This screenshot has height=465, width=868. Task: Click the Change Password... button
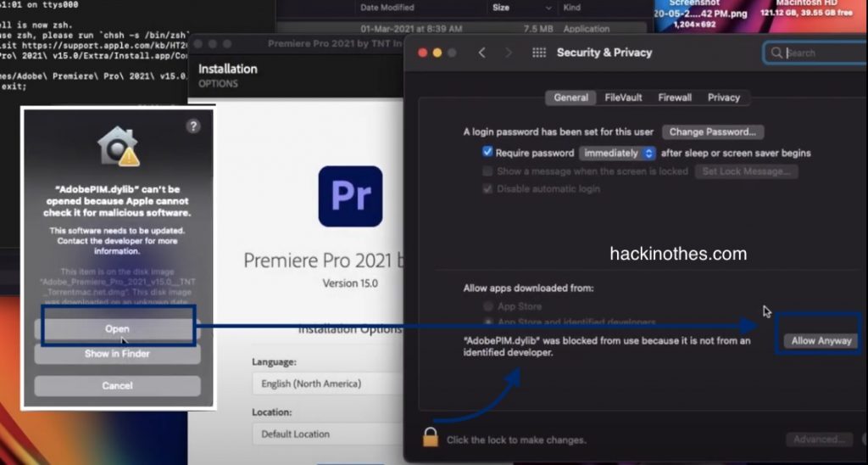[712, 132]
